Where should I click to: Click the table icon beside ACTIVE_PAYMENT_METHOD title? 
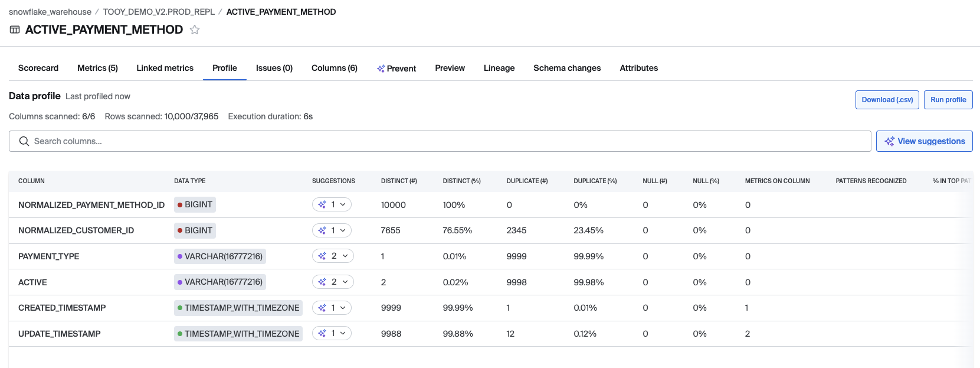[x=15, y=30]
